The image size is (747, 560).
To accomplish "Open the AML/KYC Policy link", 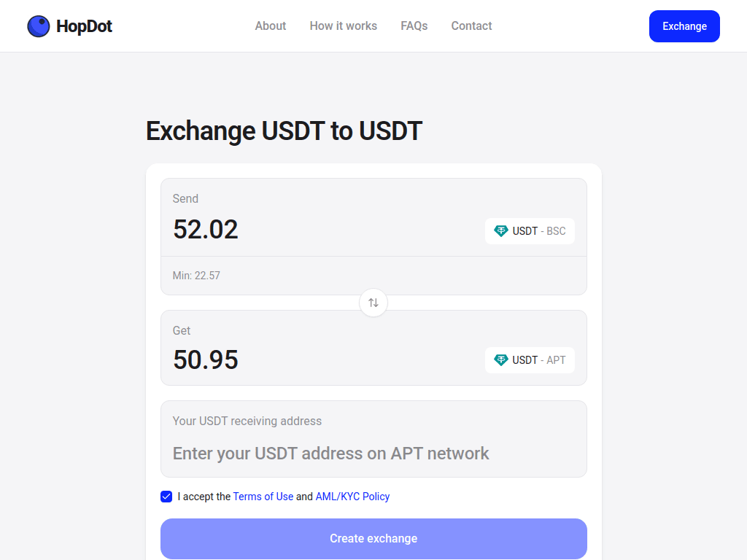I will [352, 497].
